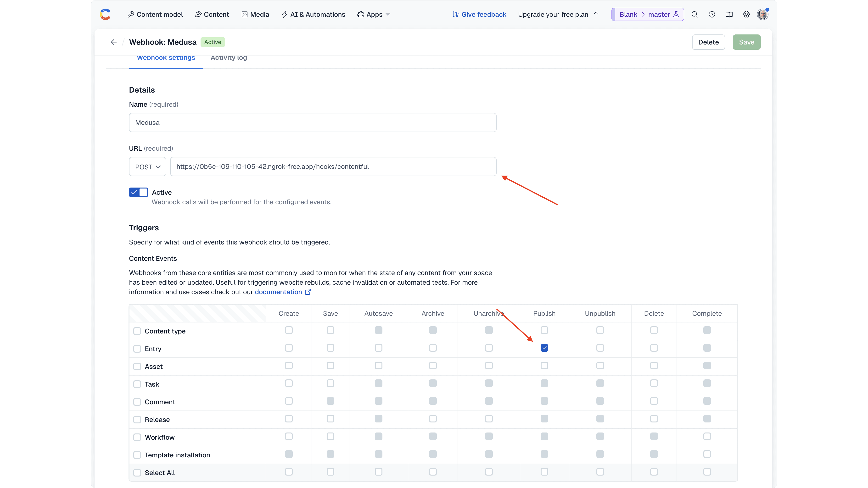
Task: Open help with the question mark icon
Action: 712,14
